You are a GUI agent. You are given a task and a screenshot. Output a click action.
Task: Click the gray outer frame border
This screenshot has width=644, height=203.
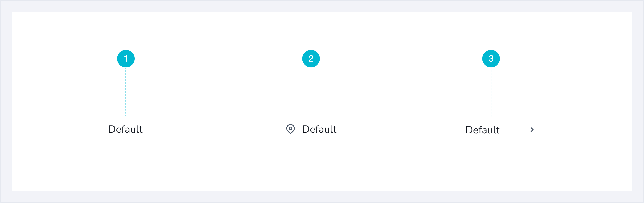[x=322, y=6]
